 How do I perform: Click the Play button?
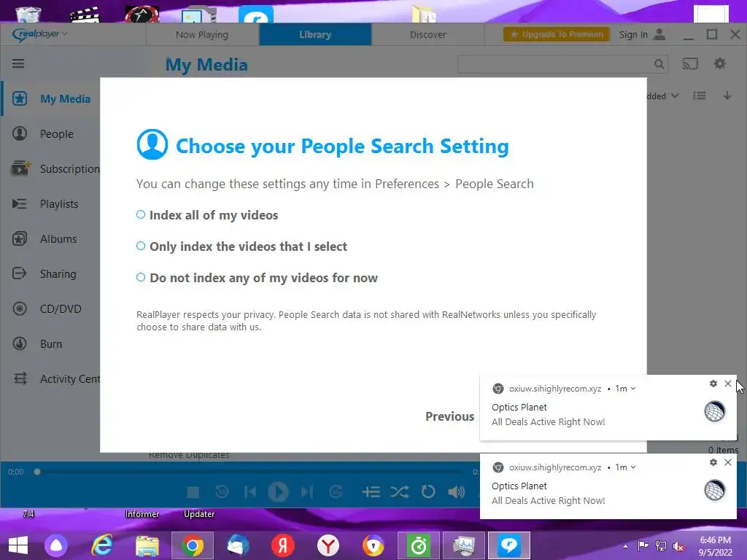point(278,491)
